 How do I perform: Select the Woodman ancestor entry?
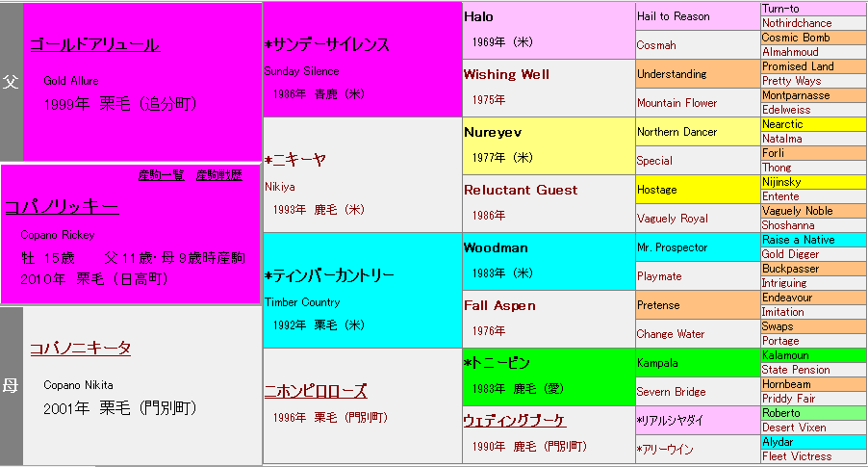coord(496,247)
